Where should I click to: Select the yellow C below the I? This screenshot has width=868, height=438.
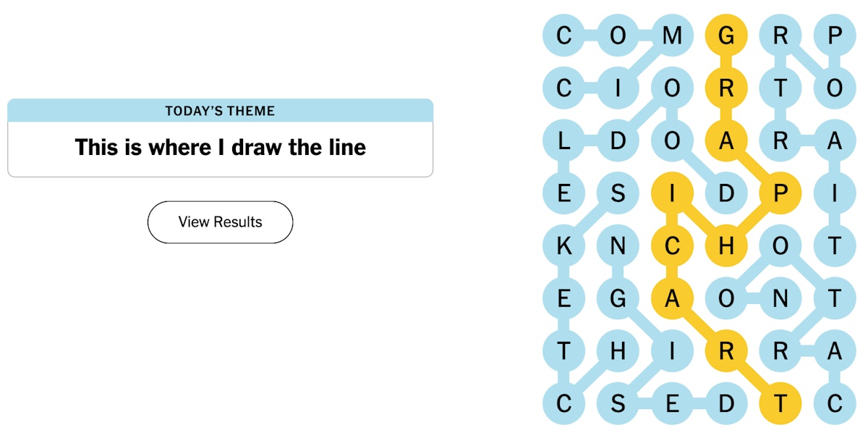pos(673,246)
